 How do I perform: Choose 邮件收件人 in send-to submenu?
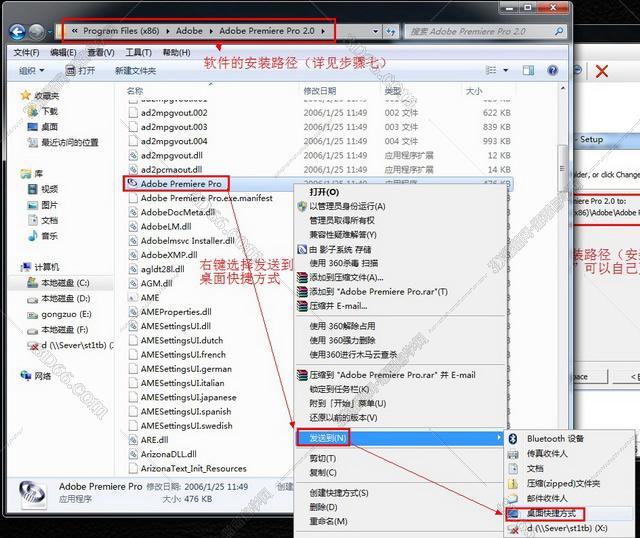point(547,498)
